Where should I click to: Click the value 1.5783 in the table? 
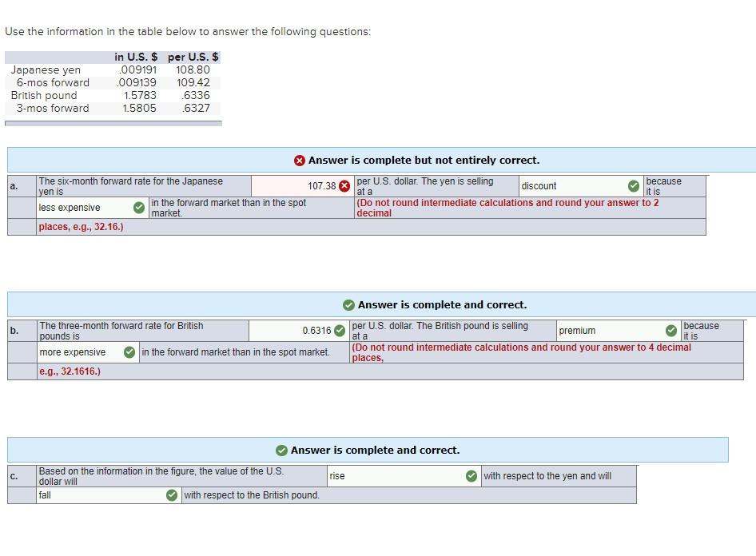click(140, 95)
